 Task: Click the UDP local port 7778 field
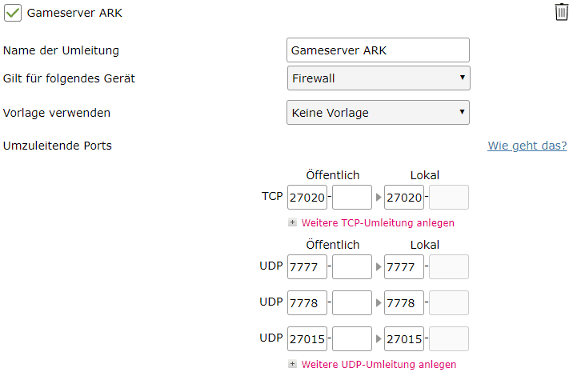404,303
